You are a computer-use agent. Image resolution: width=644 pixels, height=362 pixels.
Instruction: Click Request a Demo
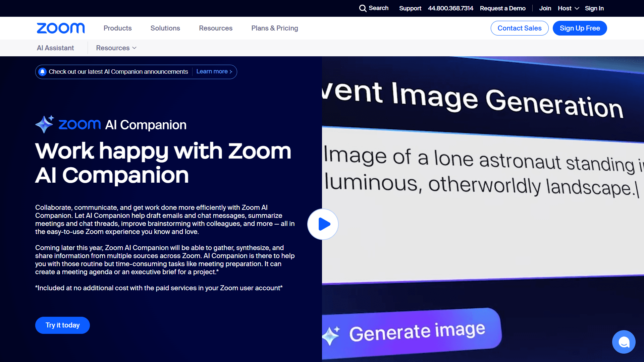tap(502, 8)
